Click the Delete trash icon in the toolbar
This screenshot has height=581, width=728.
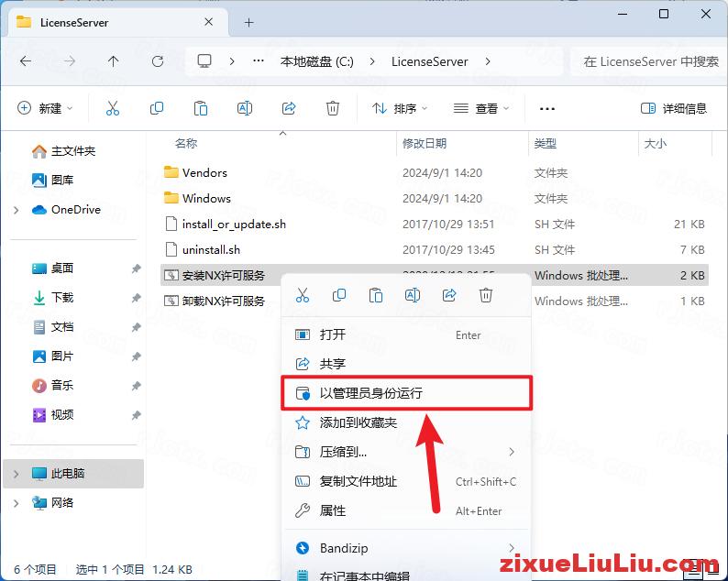tap(333, 108)
